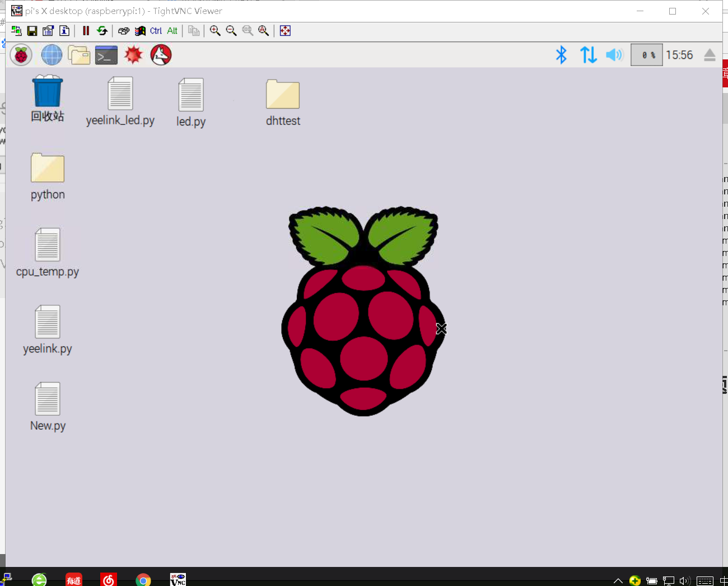
Task: Click the auto zoom magnifier icon
Action: (264, 31)
